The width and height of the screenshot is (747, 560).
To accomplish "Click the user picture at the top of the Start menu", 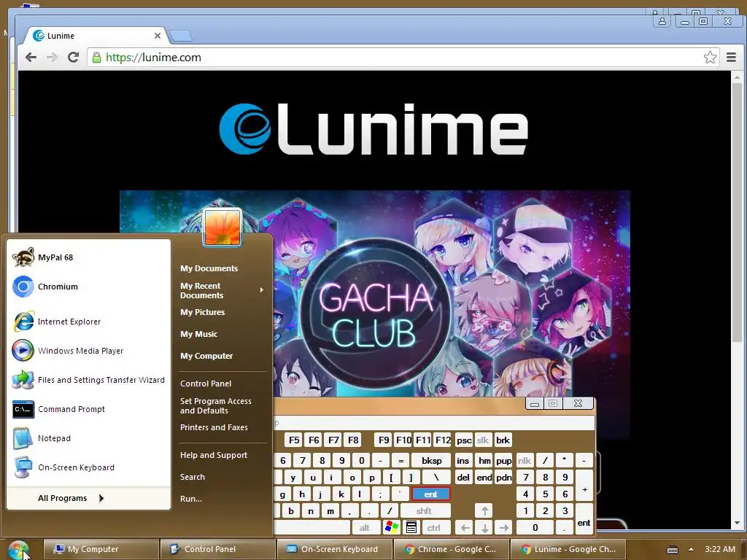I will pos(222,227).
